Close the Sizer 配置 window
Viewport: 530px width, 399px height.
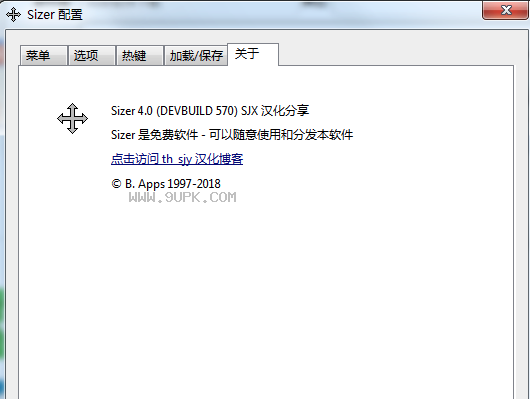coord(506,10)
